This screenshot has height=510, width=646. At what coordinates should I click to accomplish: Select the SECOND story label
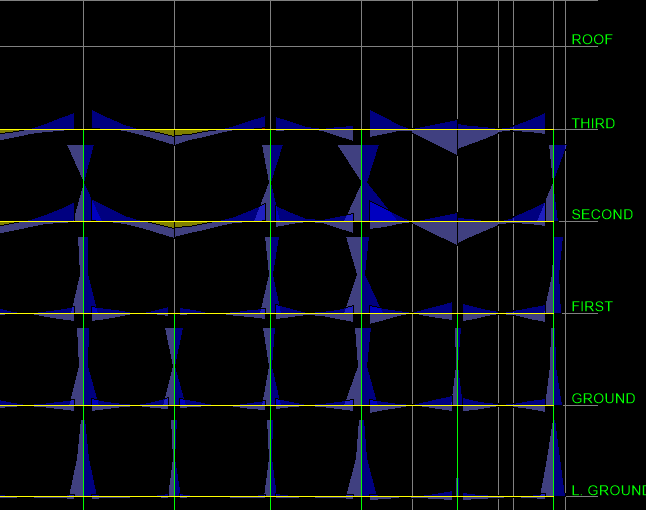(x=602, y=214)
